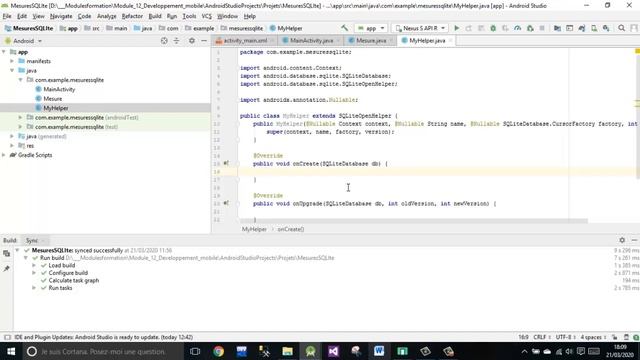The width and height of the screenshot is (640, 360).
Task: Expand Gradle Scripts node
Action: [4, 155]
